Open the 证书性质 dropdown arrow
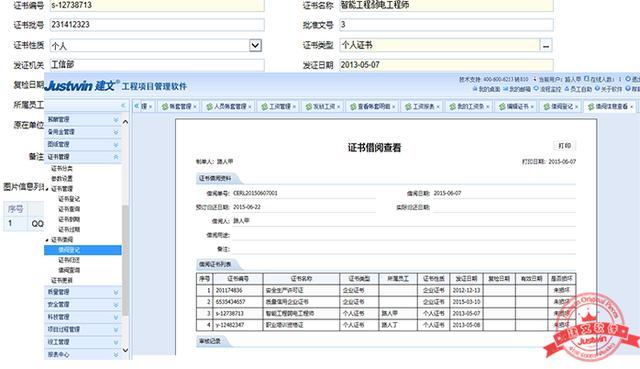Screen dimensions: 640x369 pos(255,45)
